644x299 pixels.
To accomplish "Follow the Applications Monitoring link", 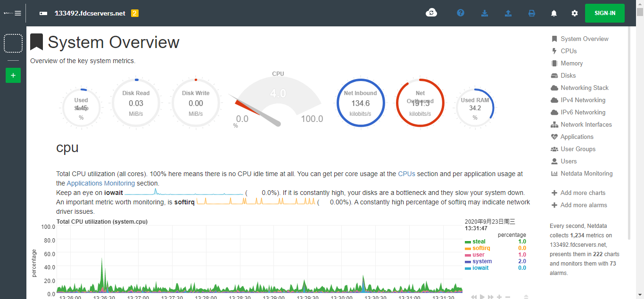I will coord(101,183).
